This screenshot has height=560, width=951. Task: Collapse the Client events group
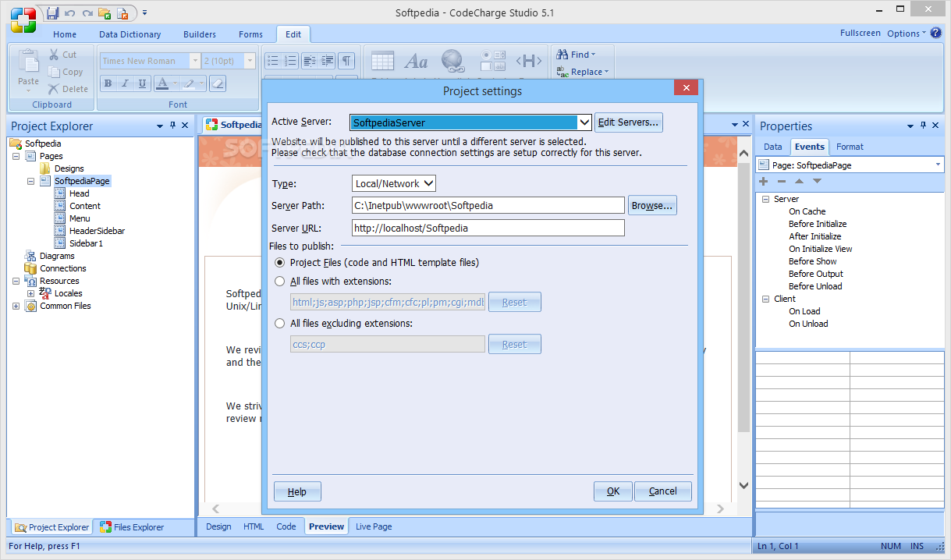pos(766,299)
